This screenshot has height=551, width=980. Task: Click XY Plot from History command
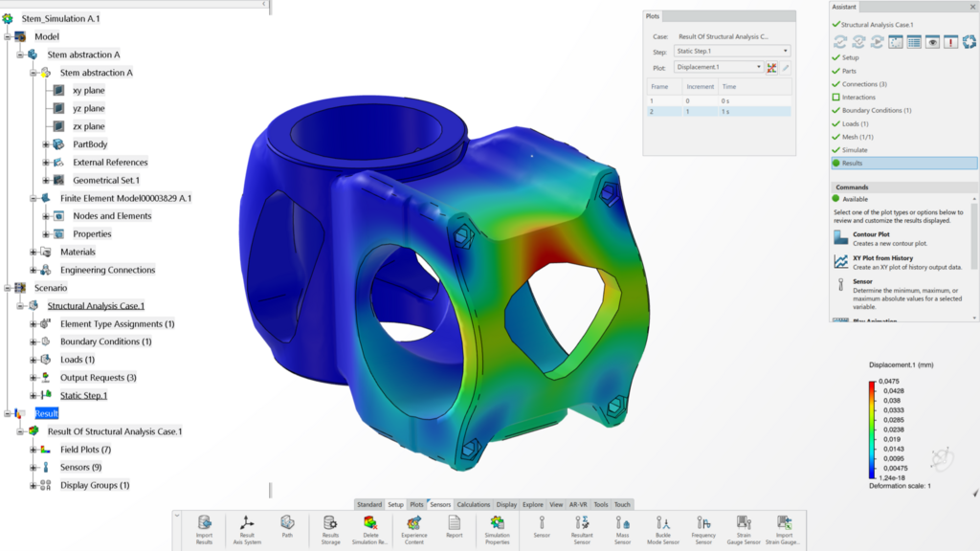tap(881, 258)
